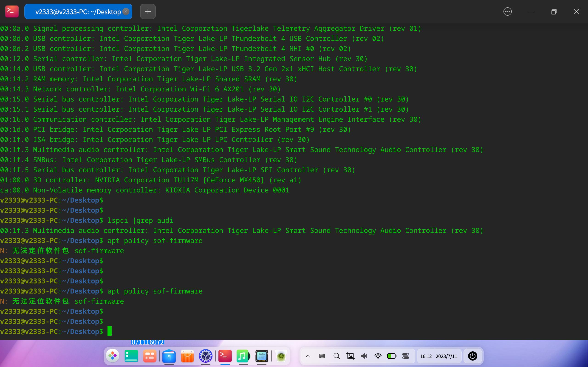This screenshot has width=588, height=367.
Task: Open quick settings toggle panel icon
Action: coord(406,356)
